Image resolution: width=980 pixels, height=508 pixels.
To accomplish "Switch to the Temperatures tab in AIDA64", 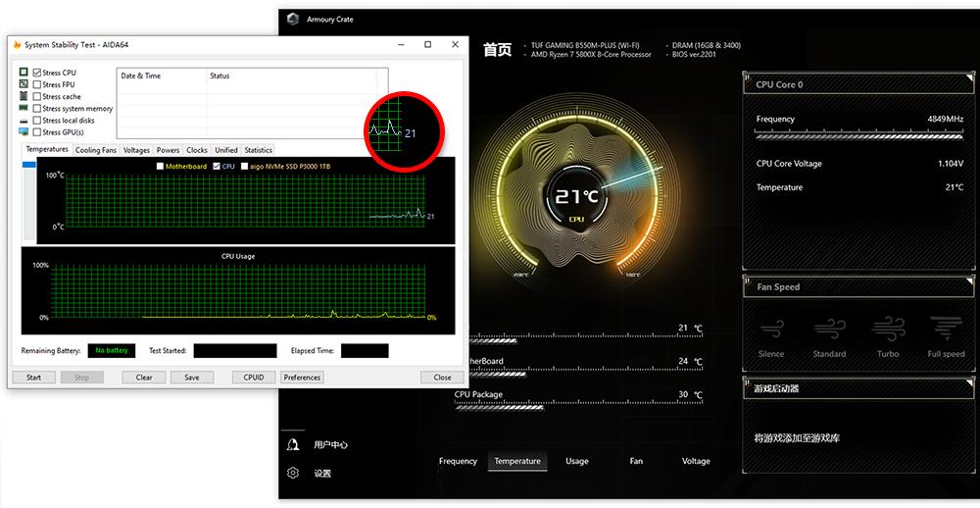I will 47,149.
